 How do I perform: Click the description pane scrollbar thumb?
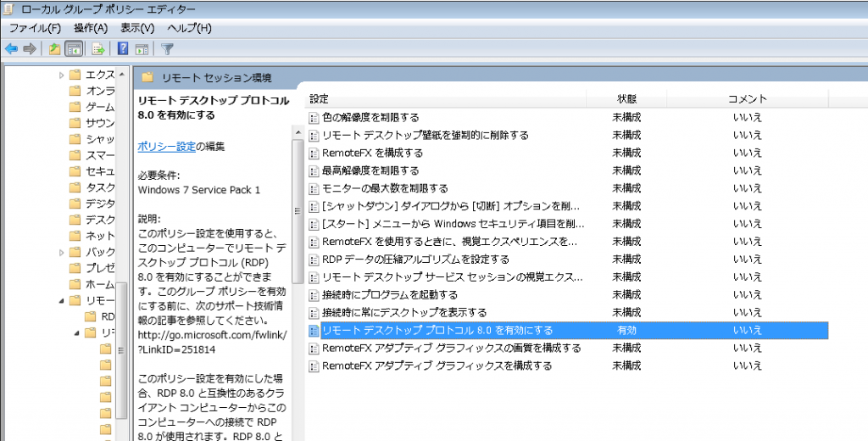(x=298, y=210)
